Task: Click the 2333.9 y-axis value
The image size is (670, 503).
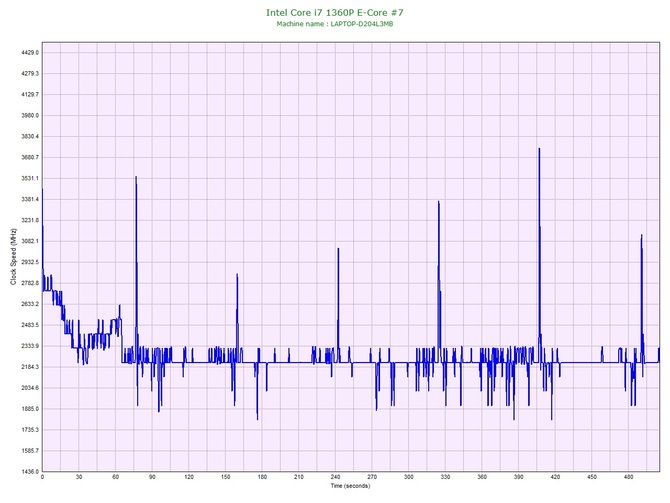Action: point(30,346)
